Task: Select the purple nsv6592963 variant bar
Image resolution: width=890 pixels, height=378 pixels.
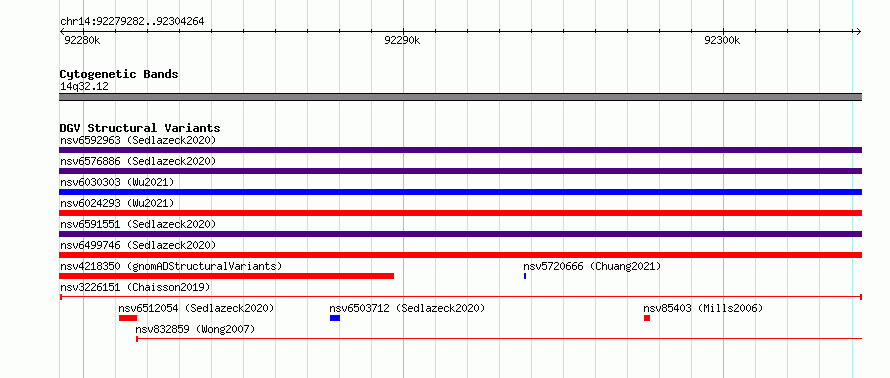Action: 460,150
